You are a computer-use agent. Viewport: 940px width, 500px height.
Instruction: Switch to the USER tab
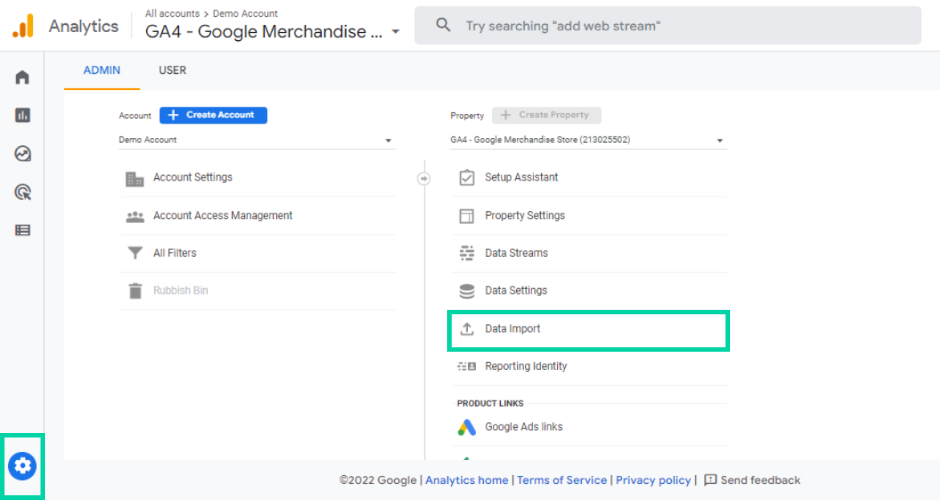tap(172, 70)
